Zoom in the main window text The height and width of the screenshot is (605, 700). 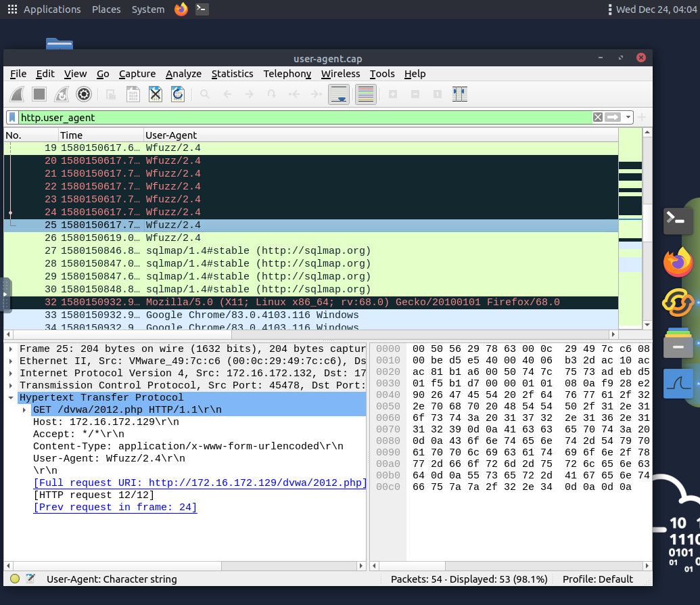(x=393, y=94)
